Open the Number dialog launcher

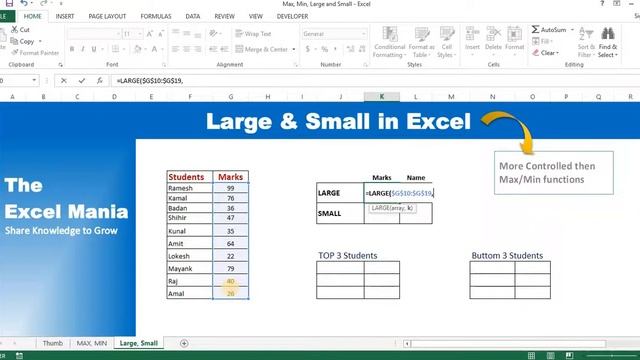pyautogui.click(x=365, y=64)
